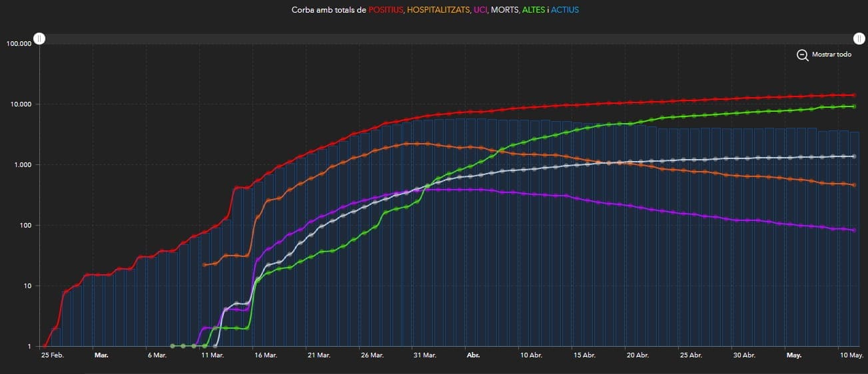Screen dimensions: 868x374
Task: Click the last purple UCI data point
Action: pos(854,230)
